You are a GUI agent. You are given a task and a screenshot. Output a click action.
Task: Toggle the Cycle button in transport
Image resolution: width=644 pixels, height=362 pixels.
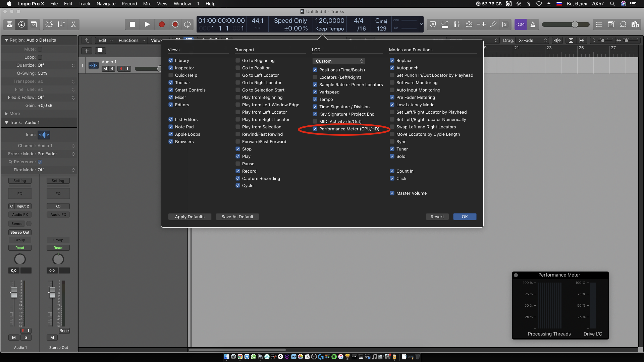(x=187, y=24)
